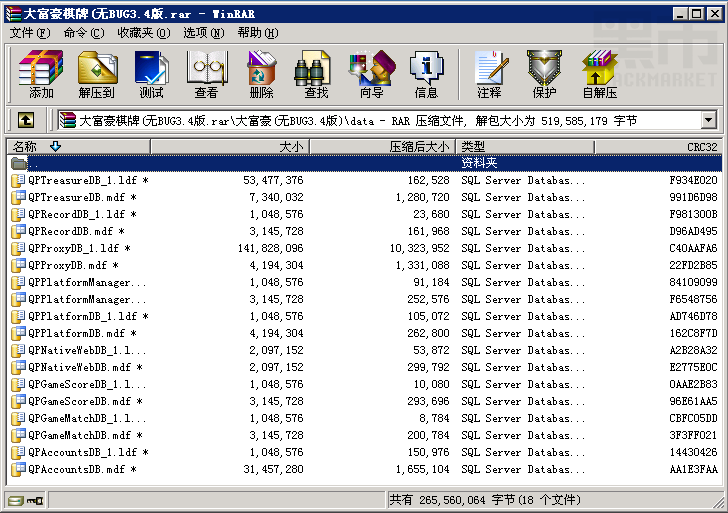The height and width of the screenshot is (513, 728).
Task: Launch the Wizard (向导) icon
Action: 372,74
